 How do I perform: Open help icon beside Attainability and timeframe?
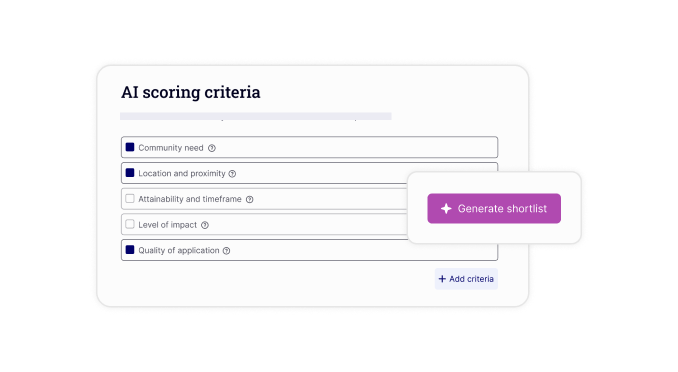tap(249, 199)
